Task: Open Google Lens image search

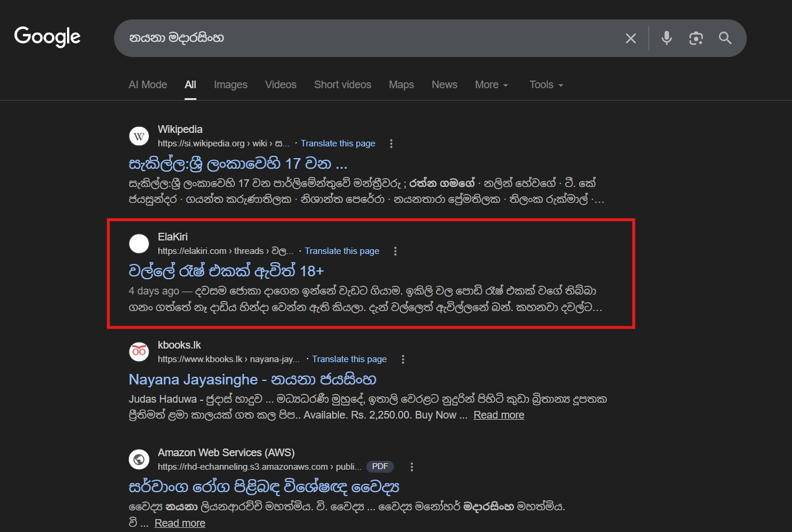Action: point(696,38)
